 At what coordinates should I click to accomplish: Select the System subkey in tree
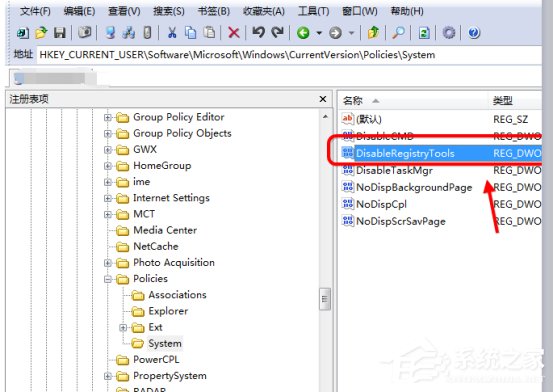pyautogui.click(x=165, y=344)
